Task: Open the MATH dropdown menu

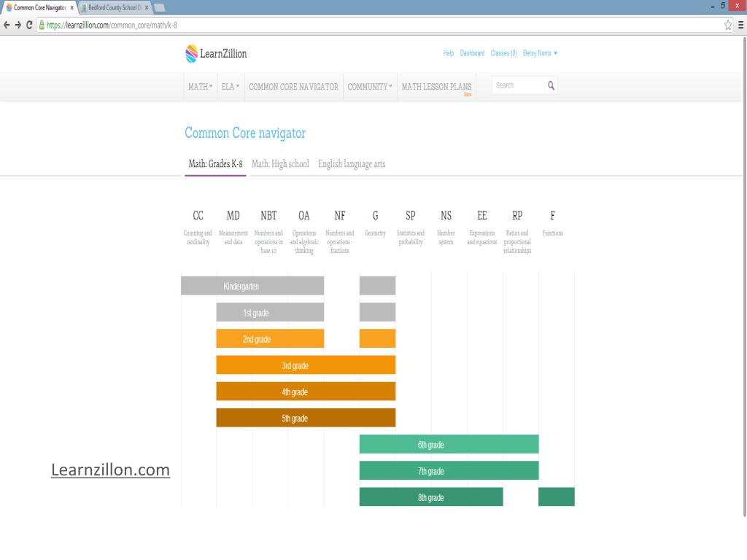Action: 200,87
